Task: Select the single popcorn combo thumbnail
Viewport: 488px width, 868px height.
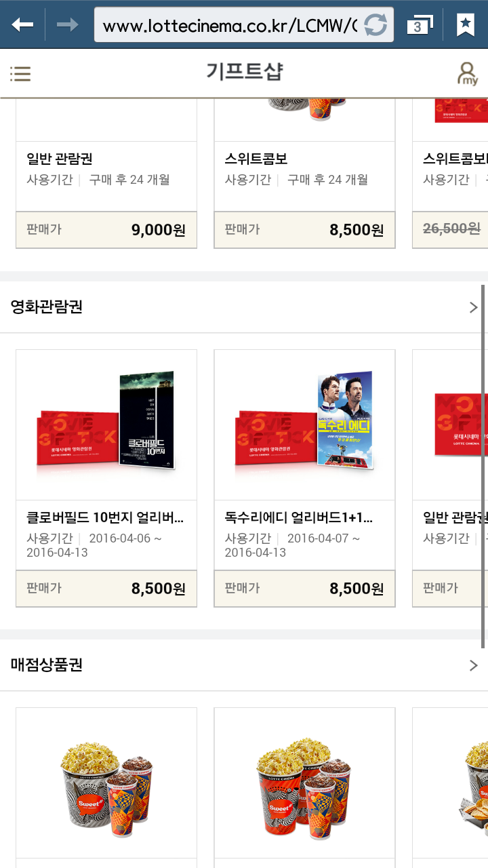Action: pos(106,783)
